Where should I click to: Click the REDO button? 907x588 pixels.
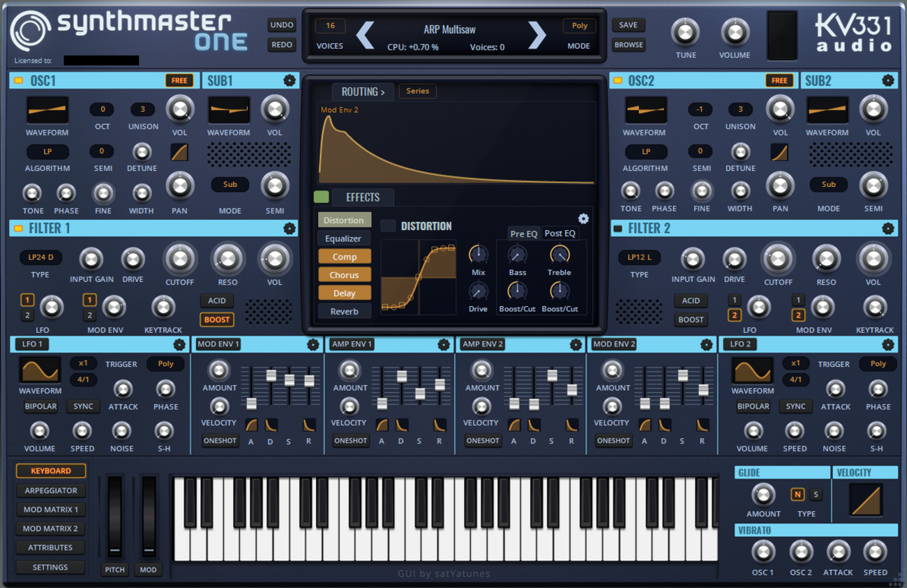click(282, 45)
